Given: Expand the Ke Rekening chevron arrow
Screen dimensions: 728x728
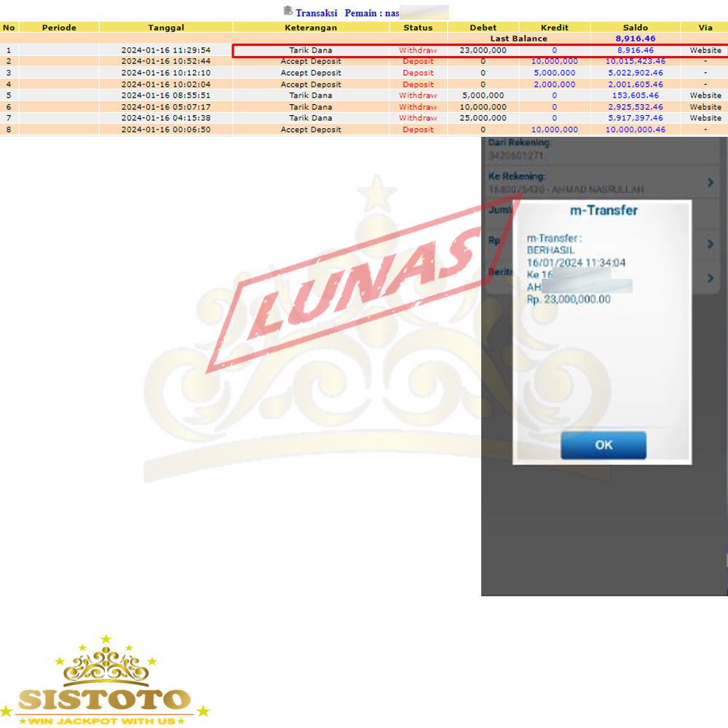Looking at the screenshot, I should click(711, 183).
